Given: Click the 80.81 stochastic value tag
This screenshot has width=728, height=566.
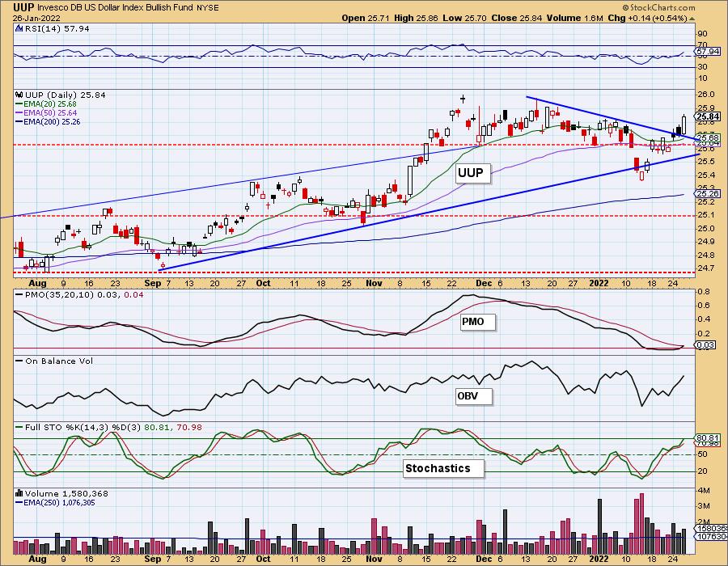Looking at the screenshot, I should click(709, 438).
